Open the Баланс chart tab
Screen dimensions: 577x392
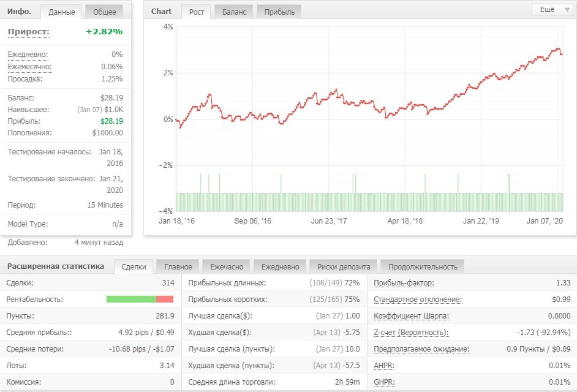coord(234,12)
